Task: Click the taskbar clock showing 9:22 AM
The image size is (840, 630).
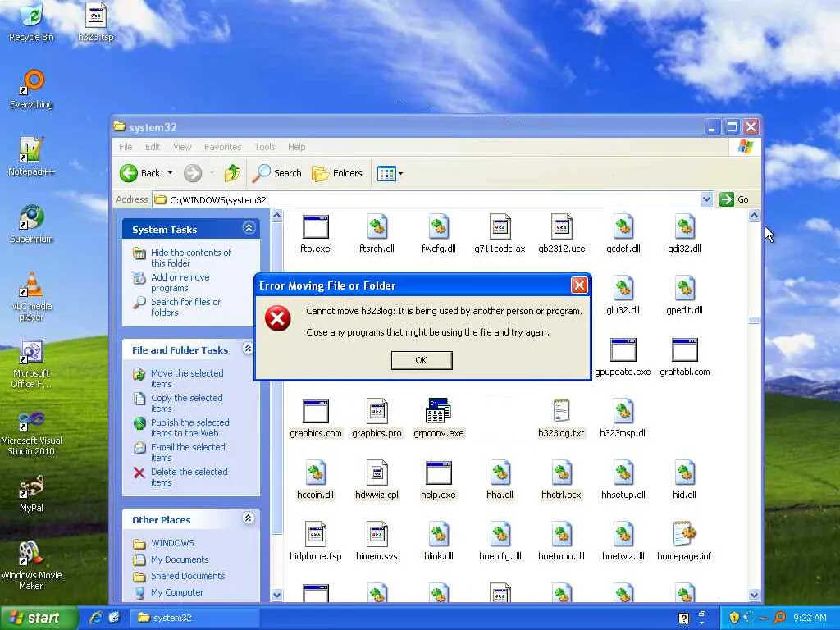Action: pos(810,618)
